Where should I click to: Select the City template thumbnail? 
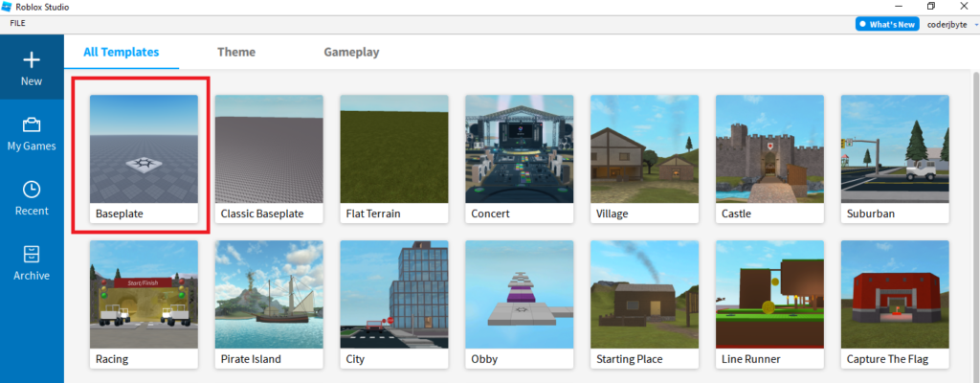coord(393,295)
